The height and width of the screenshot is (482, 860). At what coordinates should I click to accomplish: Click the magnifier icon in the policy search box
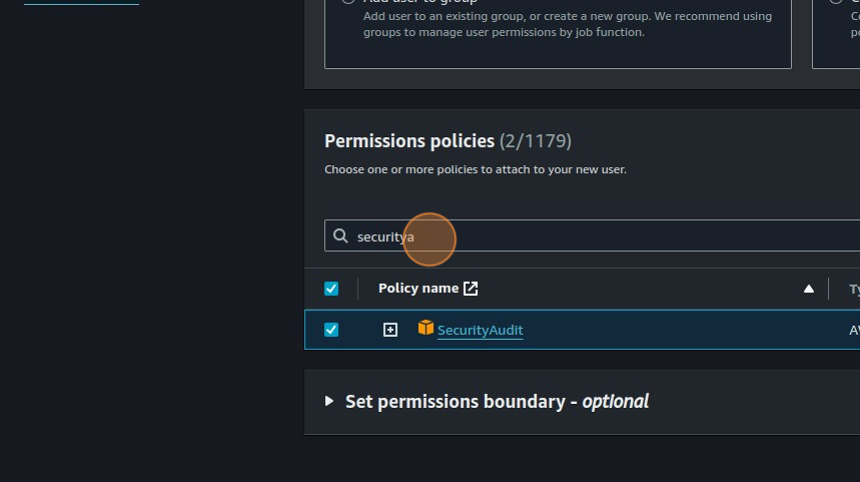[x=340, y=236]
